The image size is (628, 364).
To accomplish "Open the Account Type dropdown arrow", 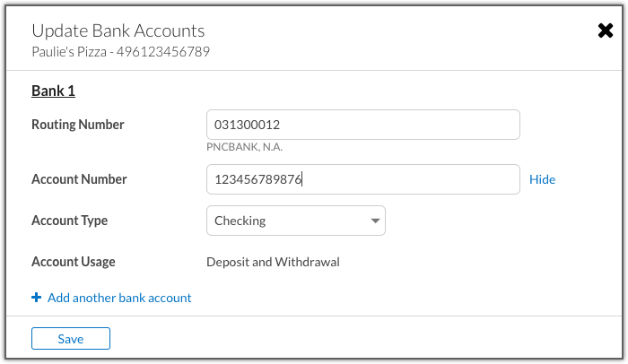I will coord(375,221).
